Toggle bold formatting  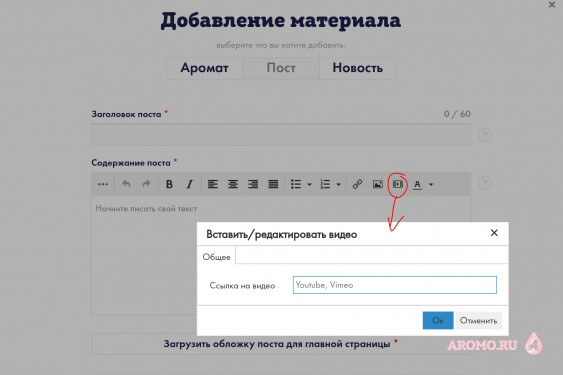[x=169, y=184]
